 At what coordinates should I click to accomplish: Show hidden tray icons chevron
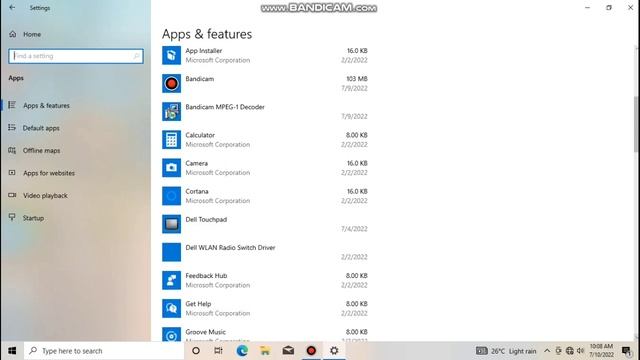(547, 351)
